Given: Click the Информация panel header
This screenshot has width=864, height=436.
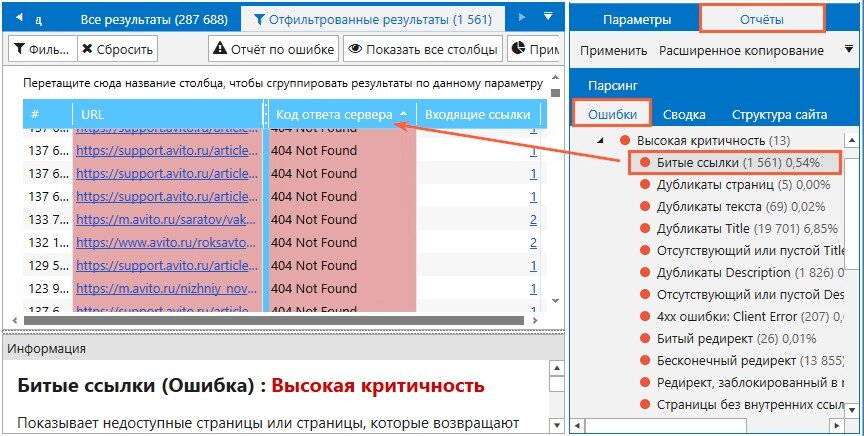Looking at the screenshot, I should pyautogui.click(x=283, y=348).
